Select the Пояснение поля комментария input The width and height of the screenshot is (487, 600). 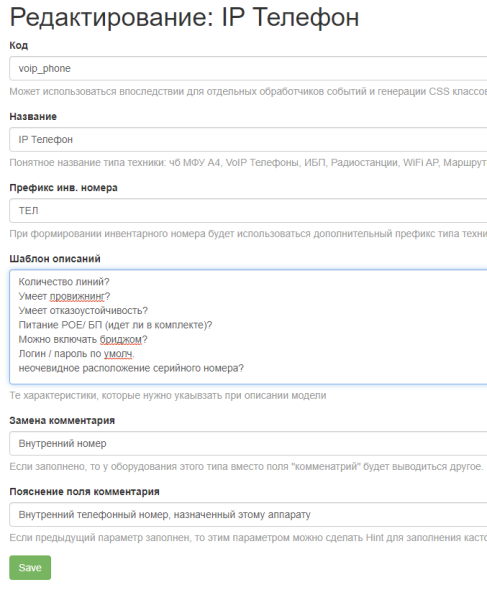248,515
